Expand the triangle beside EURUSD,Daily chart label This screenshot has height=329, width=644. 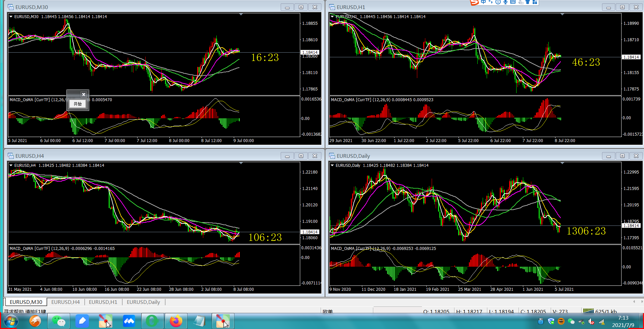coord(332,165)
